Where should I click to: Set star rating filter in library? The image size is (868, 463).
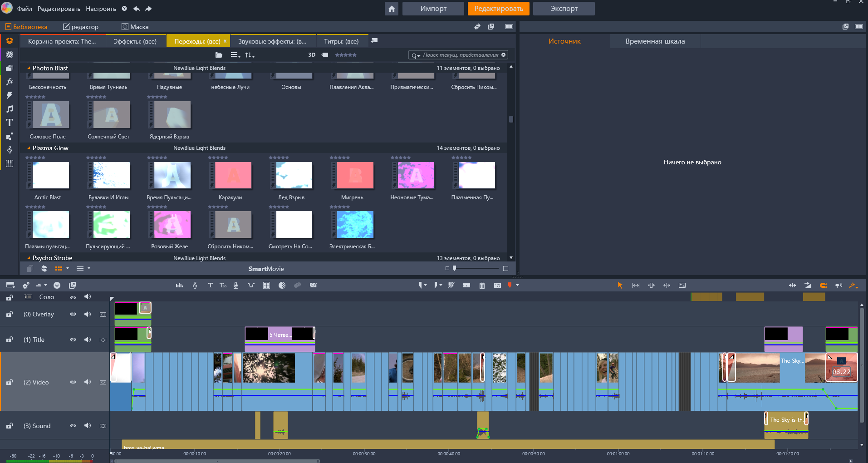[346, 55]
